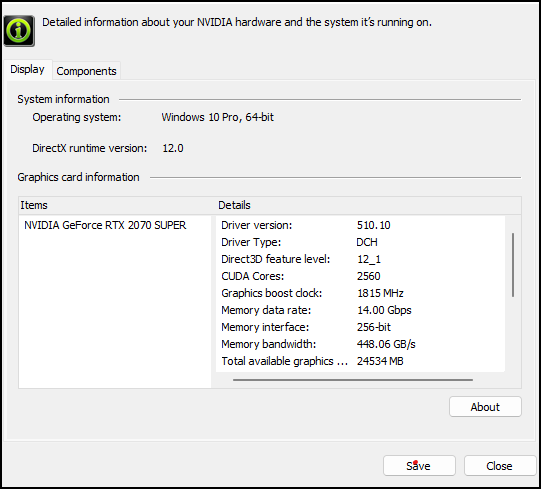Click the 2560 CUDA cores value
The width and height of the screenshot is (541, 489).
[368, 276]
